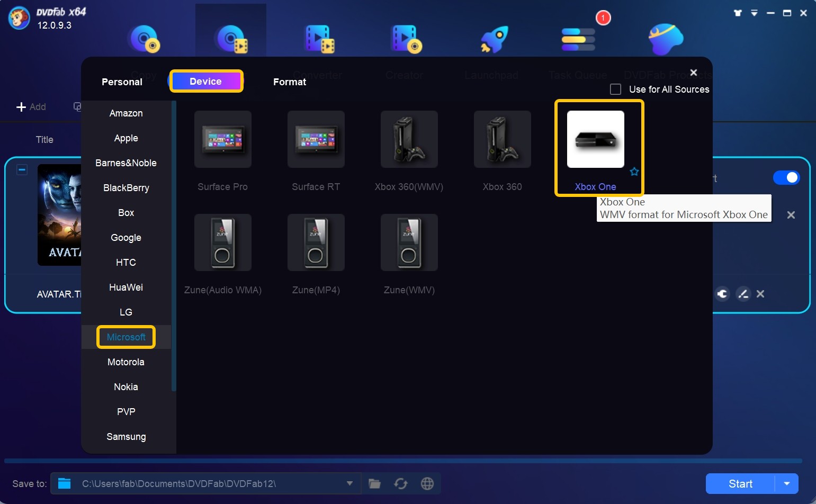Click the Start button
The image size is (816, 504).
tap(741, 483)
